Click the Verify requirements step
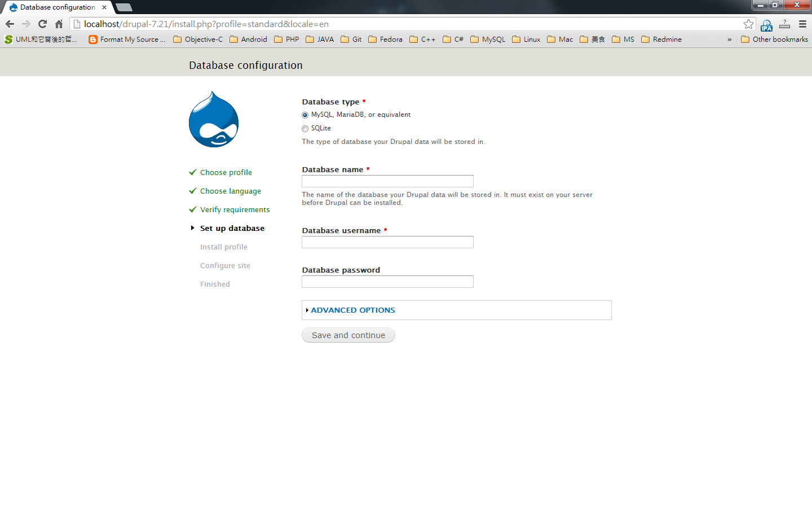This screenshot has height=508, width=812. (235, 209)
